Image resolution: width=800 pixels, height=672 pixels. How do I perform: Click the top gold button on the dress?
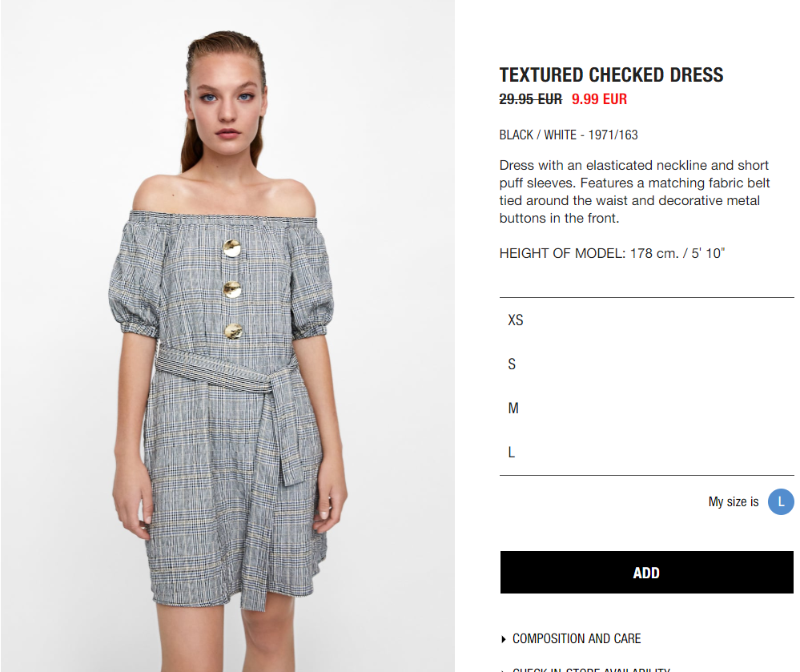pos(232,248)
